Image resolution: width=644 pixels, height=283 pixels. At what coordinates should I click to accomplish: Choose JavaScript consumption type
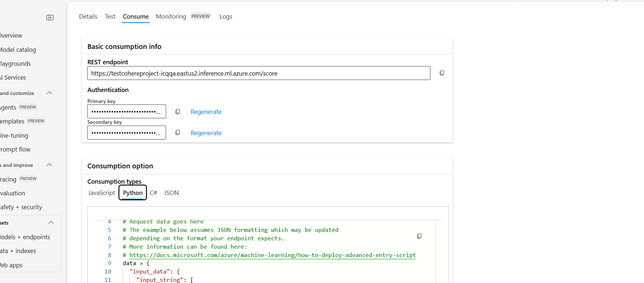click(x=101, y=193)
